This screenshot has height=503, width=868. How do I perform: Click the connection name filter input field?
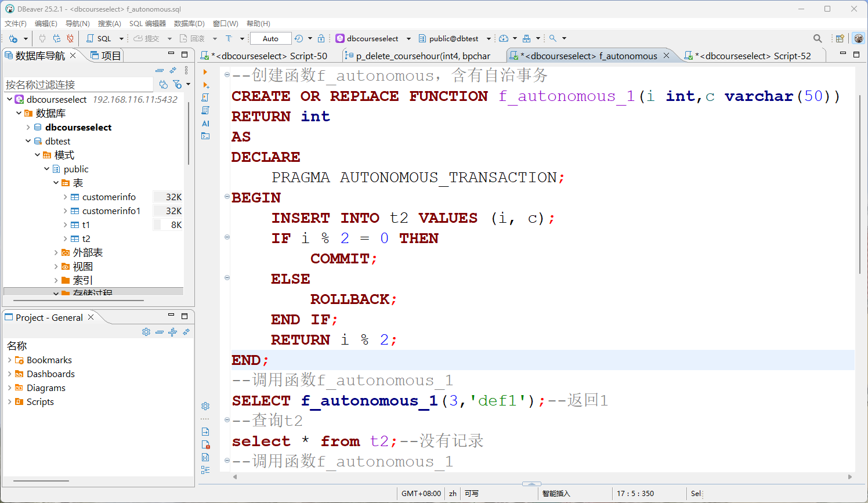pyautogui.click(x=78, y=85)
